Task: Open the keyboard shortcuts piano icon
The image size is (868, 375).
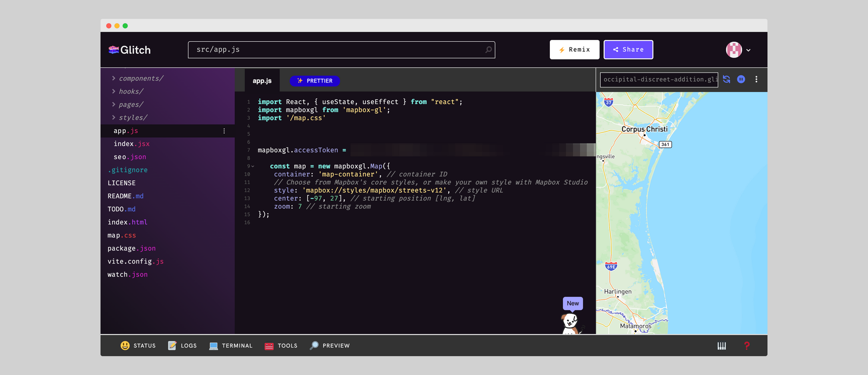Action: click(721, 346)
